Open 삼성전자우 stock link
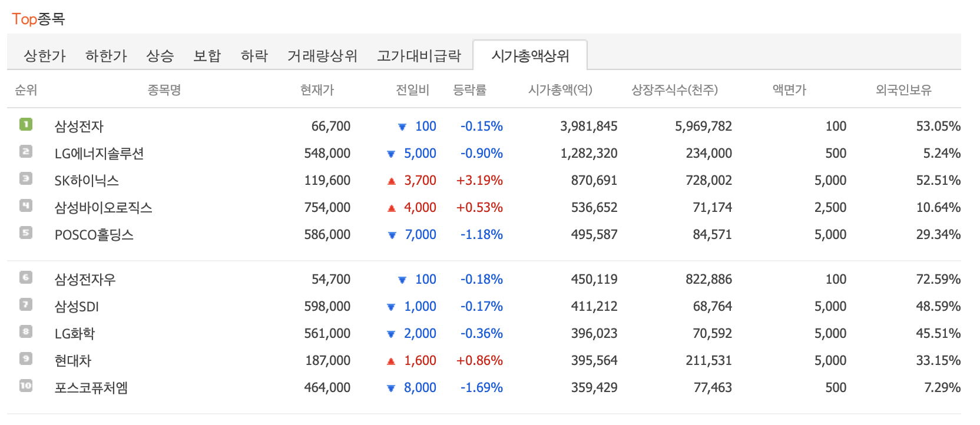980x425 pixels. point(85,279)
